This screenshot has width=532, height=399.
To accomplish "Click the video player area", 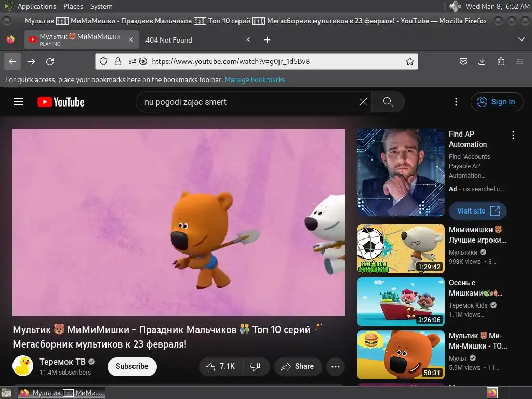I will pos(179,222).
